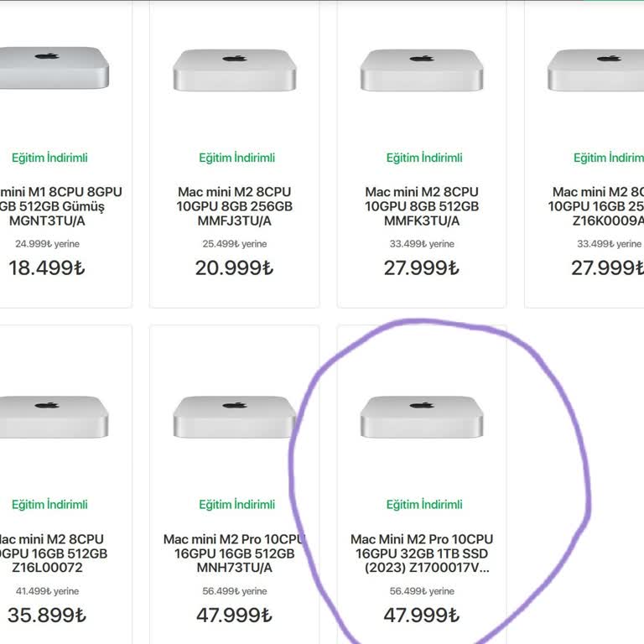Select the MMFK3TU/A Mac mini image
The image size is (644, 644).
coord(422,70)
